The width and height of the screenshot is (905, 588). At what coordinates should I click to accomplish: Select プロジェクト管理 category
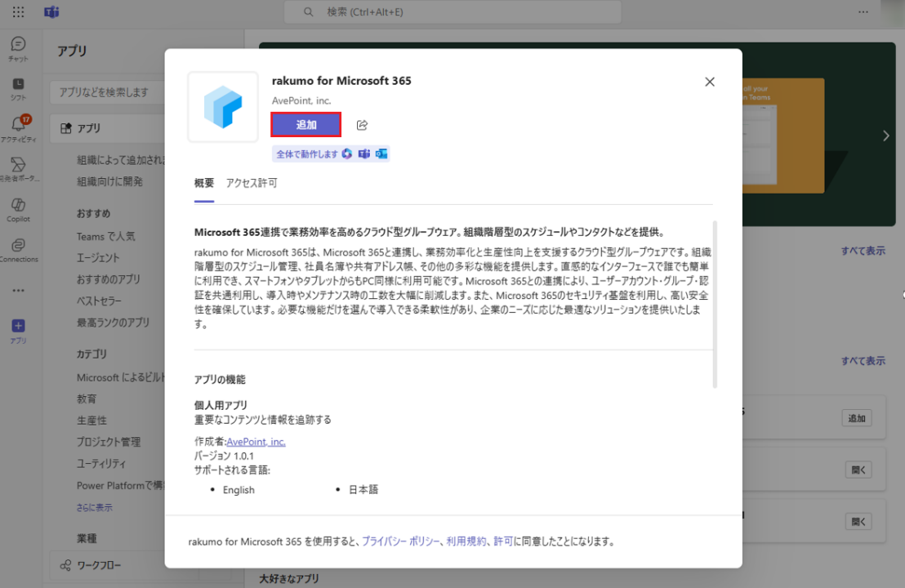[109, 442]
